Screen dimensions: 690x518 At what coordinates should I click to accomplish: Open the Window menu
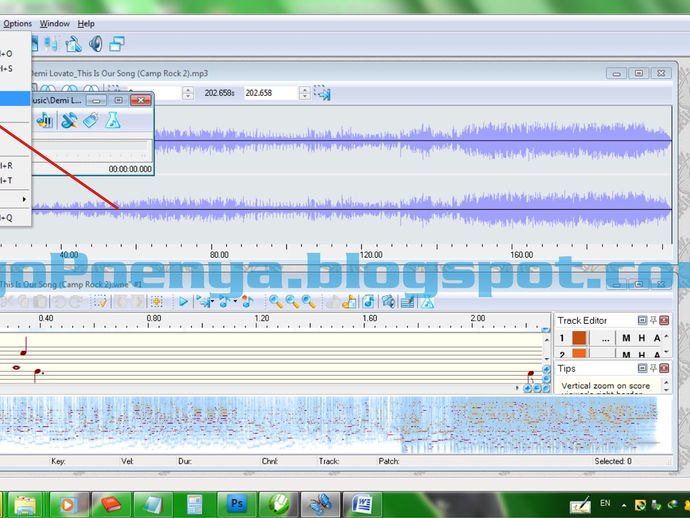point(55,24)
